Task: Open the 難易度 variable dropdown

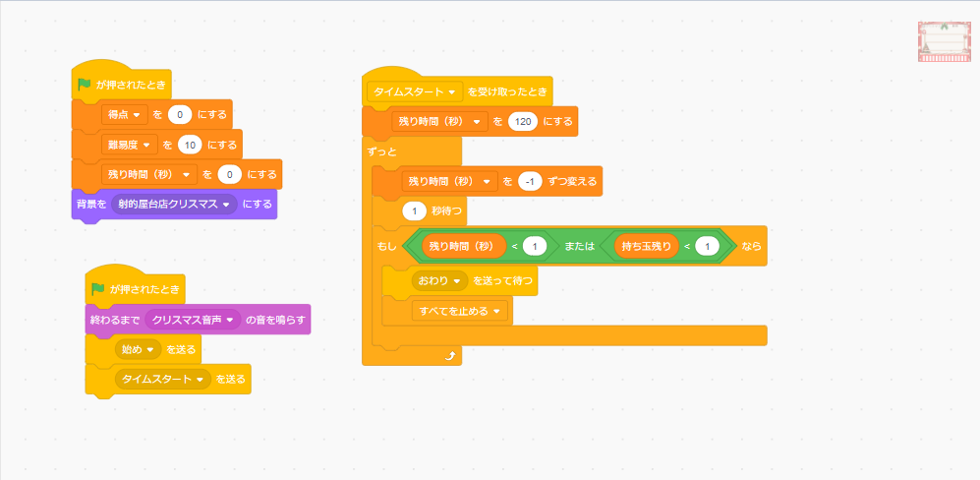Action: tap(147, 145)
